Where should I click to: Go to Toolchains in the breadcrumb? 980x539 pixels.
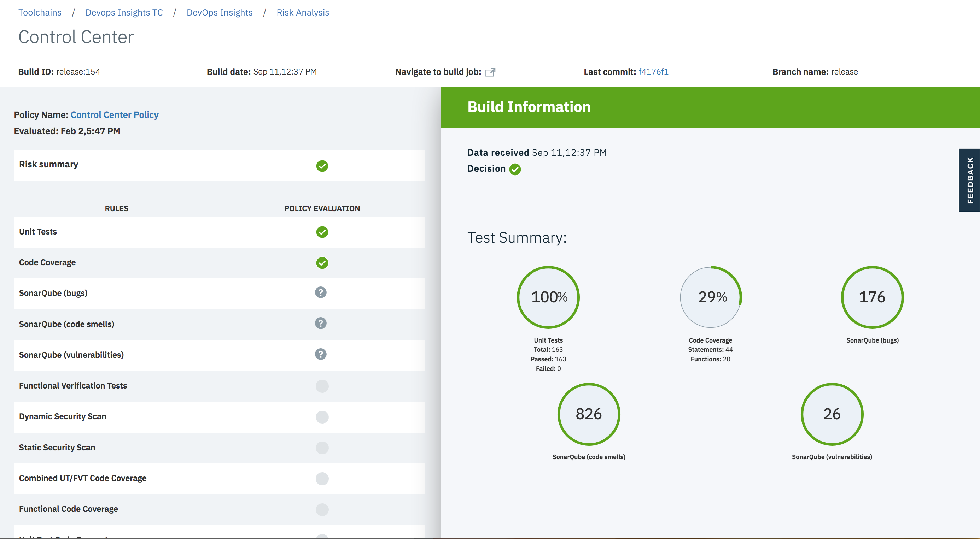click(40, 13)
